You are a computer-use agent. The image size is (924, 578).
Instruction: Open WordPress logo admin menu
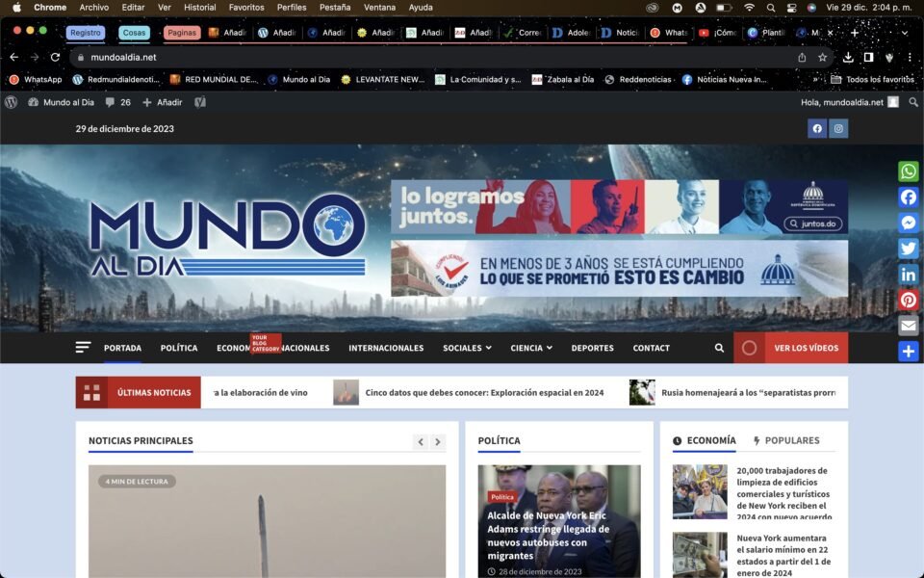pos(11,102)
